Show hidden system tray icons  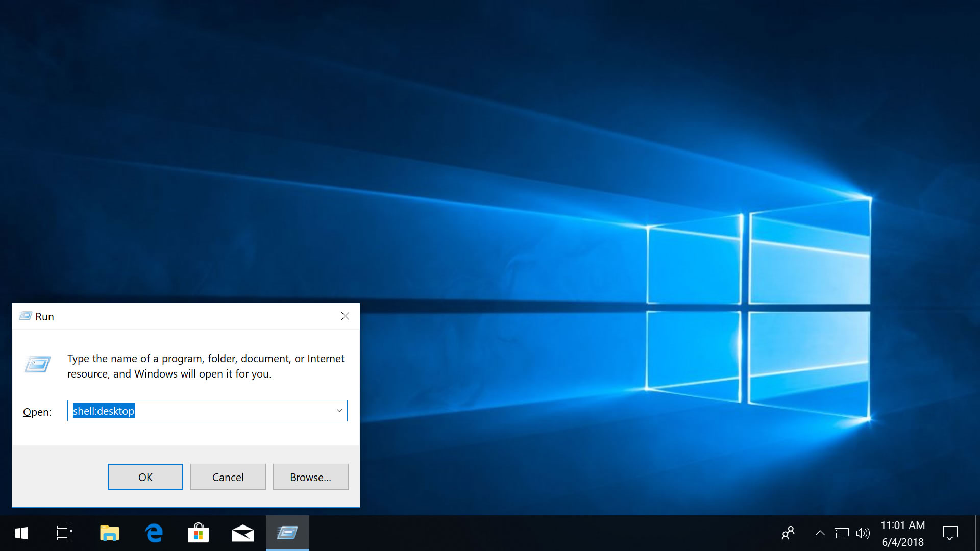click(x=820, y=533)
